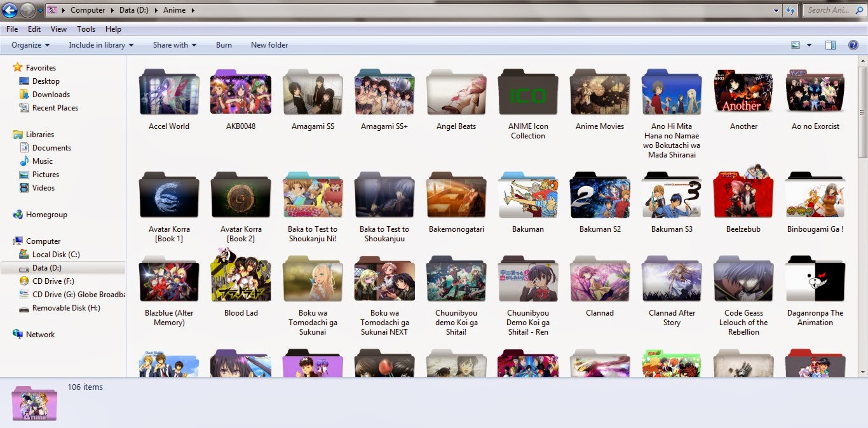Image resolution: width=868 pixels, height=428 pixels.
Task: Click the Burn button
Action: click(224, 45)
